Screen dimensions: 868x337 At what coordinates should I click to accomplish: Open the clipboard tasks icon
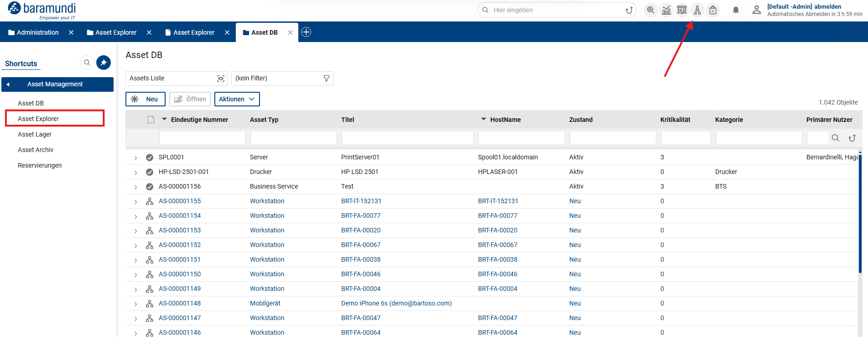713,10
